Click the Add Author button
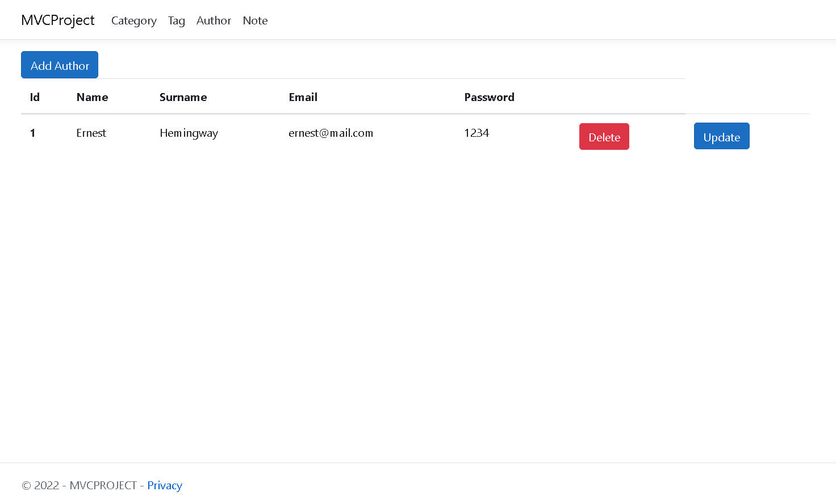Screen dimensions: 836x504 tap(59, 65)
